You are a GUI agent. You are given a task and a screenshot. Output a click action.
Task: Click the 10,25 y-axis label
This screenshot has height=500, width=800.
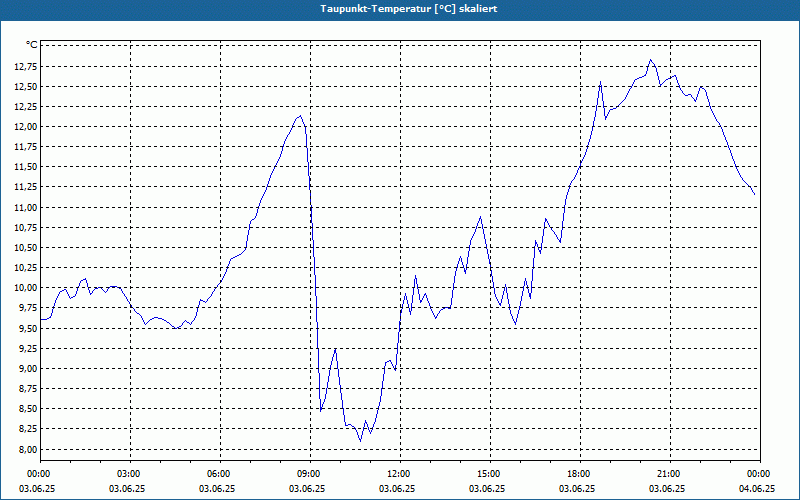tap(27, 268)
